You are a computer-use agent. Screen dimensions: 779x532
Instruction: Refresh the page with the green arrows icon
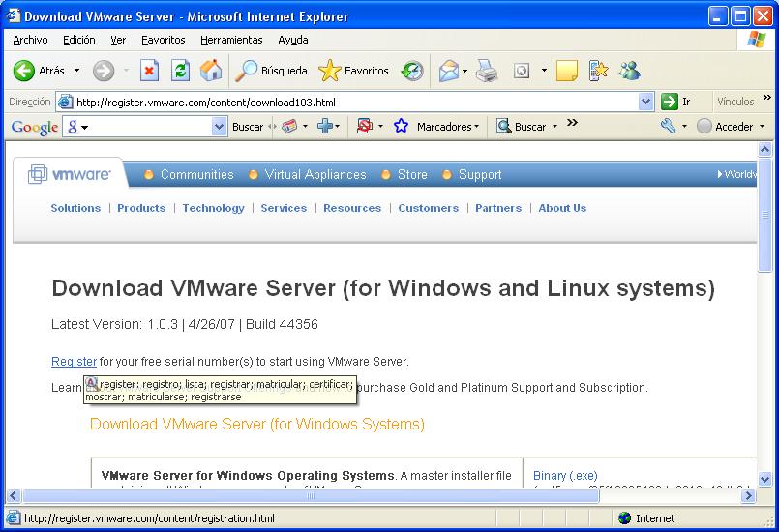coord(180,71)
